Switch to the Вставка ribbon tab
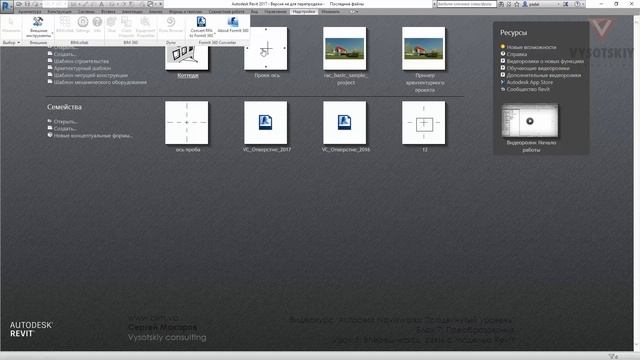Image resolution: width=640 pixels, height=360 pixels. (x=108, y=12)
